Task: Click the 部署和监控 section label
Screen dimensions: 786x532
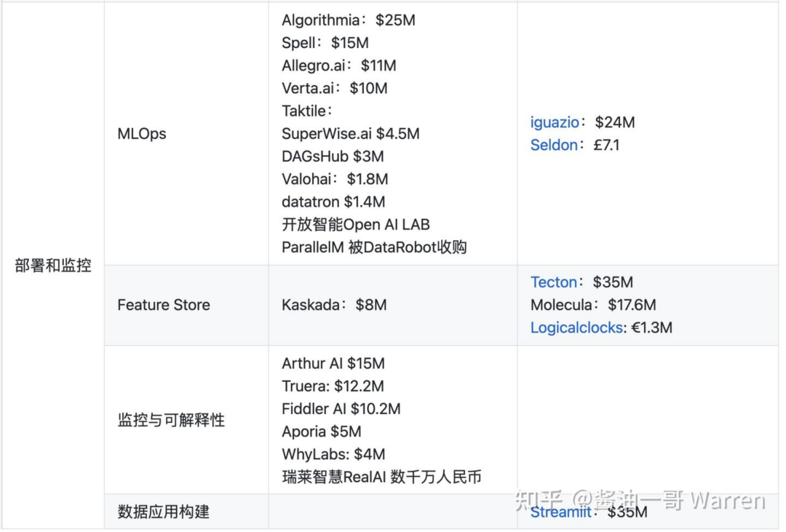Action: pos(53,266)
